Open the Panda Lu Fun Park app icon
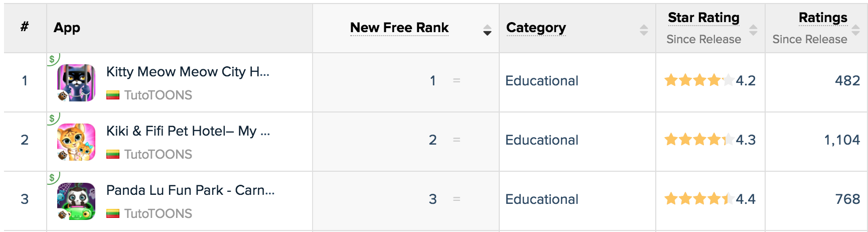The image size is (868, 232). (x=76, y=201)
